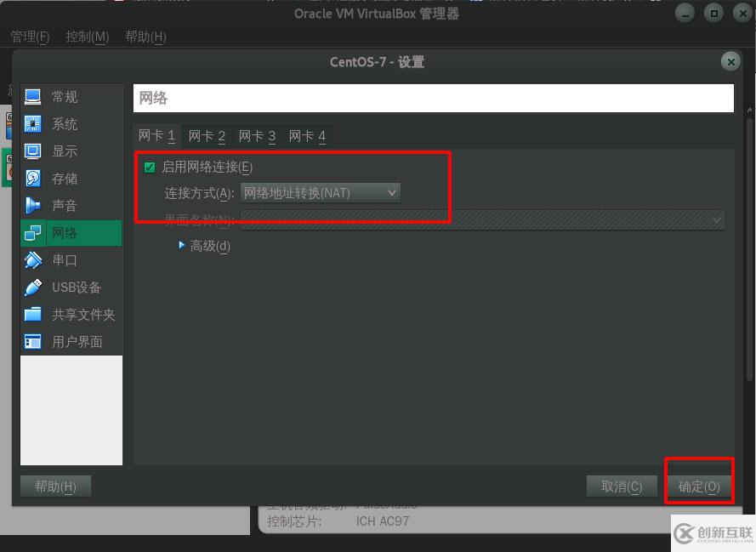Open the disabled 界面名称 dropdown
This screenshot has width=756, height=552.
coord(483,220)
